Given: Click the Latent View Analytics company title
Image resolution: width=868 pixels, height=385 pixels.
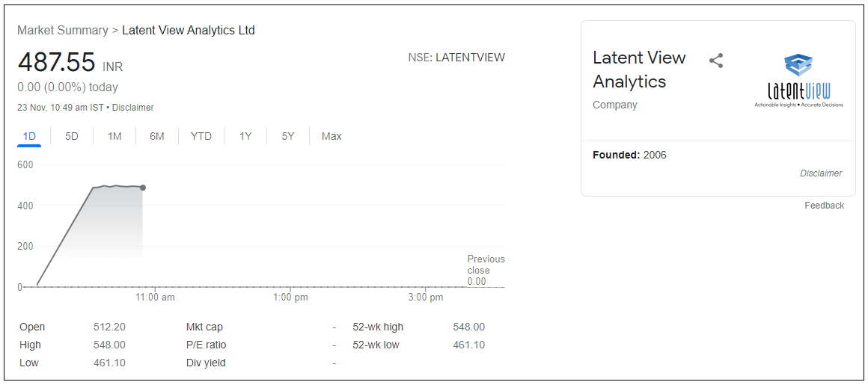Looking at the screenshot, I should pos(639,70).
